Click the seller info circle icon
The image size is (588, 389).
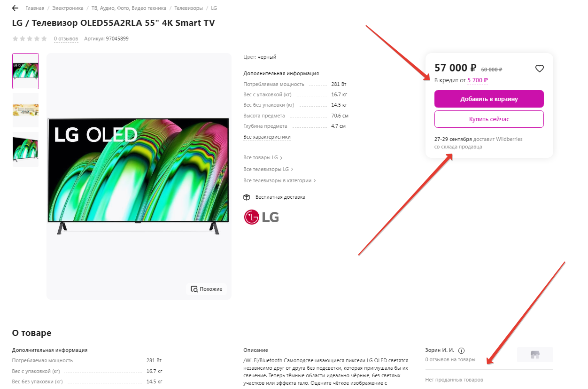click(461, 350)
